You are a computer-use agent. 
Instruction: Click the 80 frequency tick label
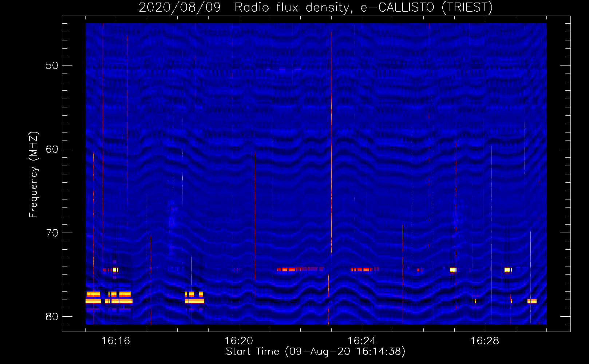tap(52, 317)
